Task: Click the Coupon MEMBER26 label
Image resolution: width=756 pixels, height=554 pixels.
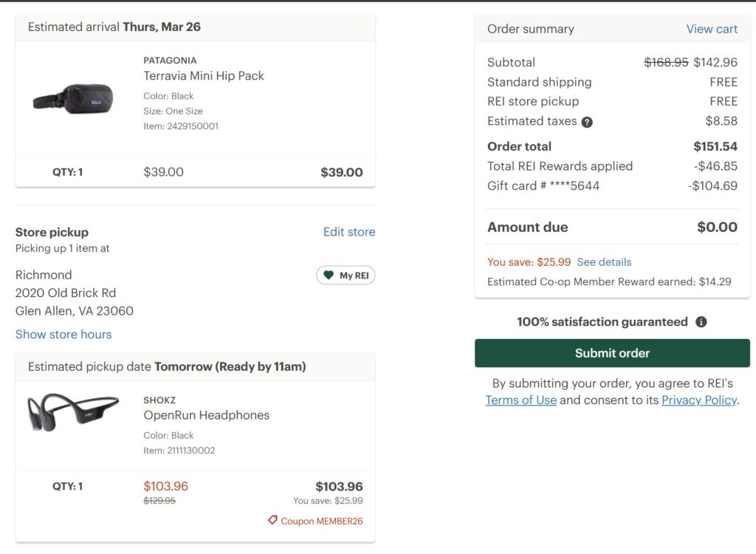Action: [322, 521]
